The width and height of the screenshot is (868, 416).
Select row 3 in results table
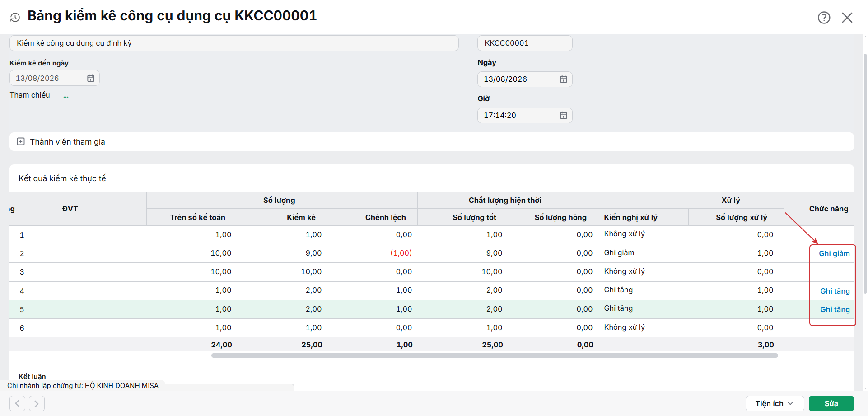click(x=431, y=272)
